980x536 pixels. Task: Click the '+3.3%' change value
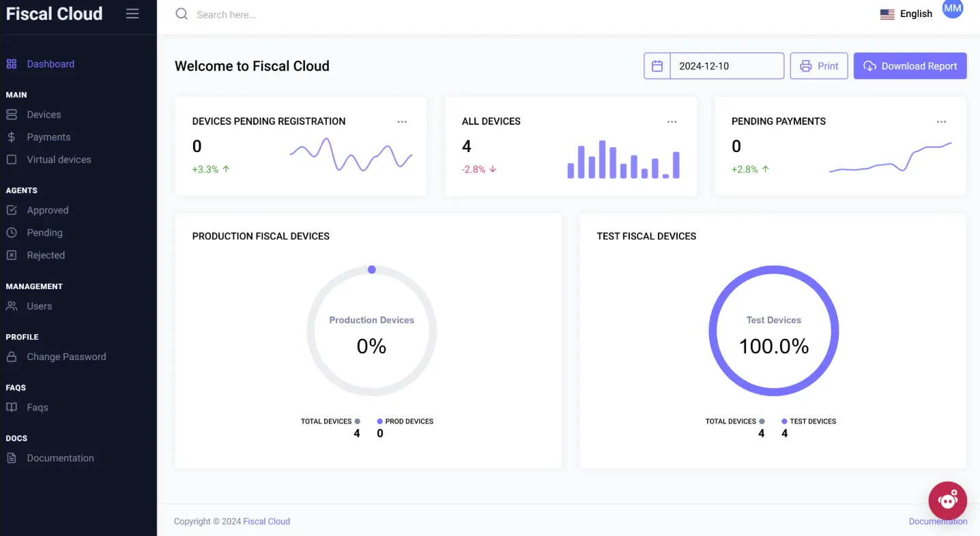(205, 169)
